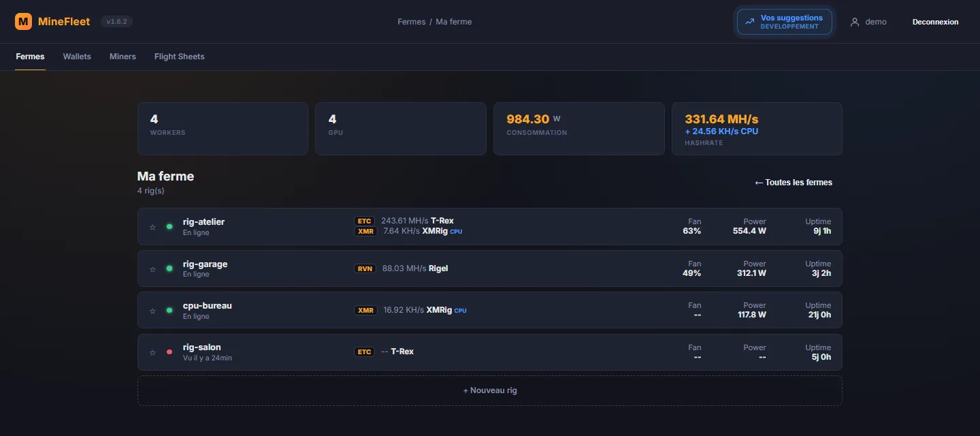
Task: Click the trend chart icon in Vos suggestions
Action: [750, 22]
